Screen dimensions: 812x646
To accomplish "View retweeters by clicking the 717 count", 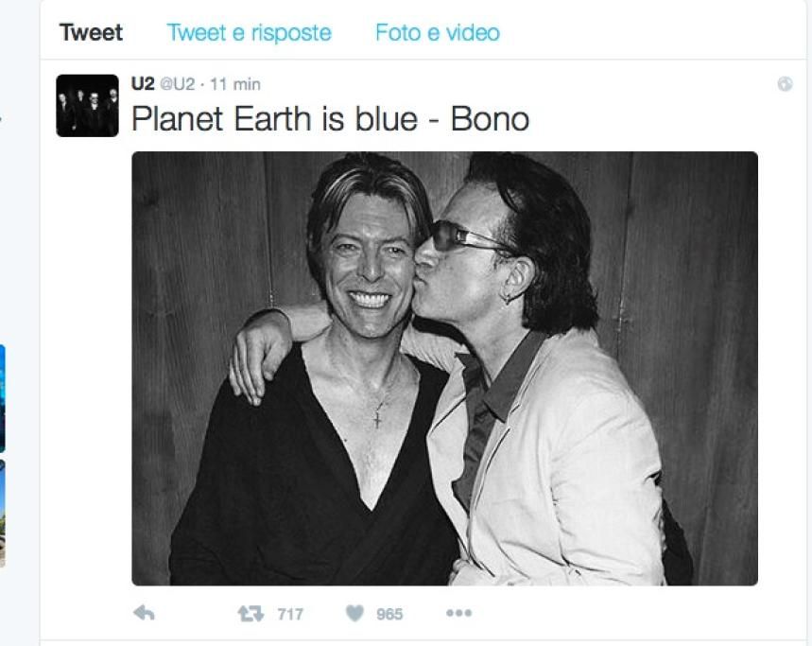I will point(290,615).
